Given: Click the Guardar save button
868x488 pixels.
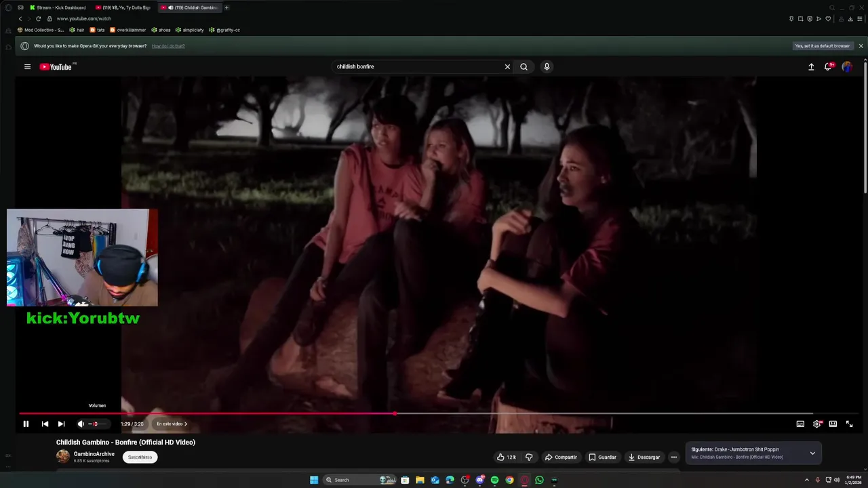Looking at the screenshot, I should pyautogui.click(x=602, y=457).
